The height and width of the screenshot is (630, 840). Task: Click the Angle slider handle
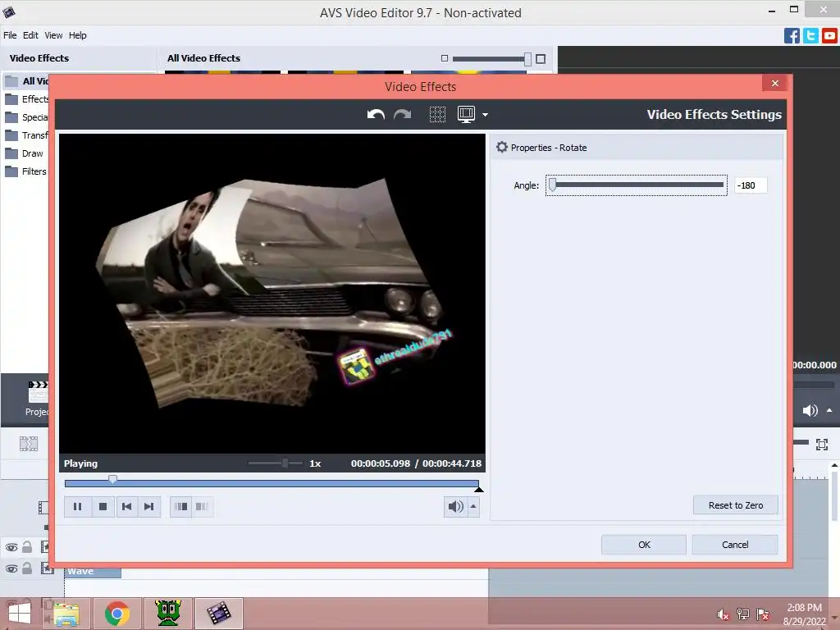click(x=552, y=185)
